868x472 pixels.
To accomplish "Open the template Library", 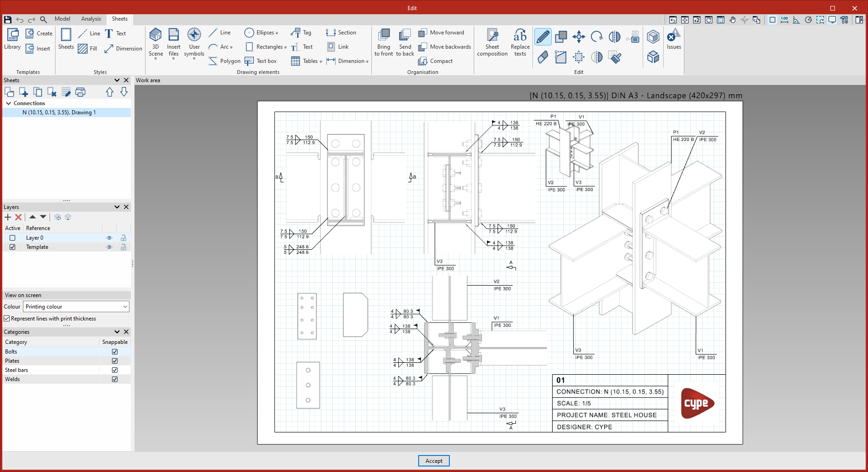I will (12, 39).
